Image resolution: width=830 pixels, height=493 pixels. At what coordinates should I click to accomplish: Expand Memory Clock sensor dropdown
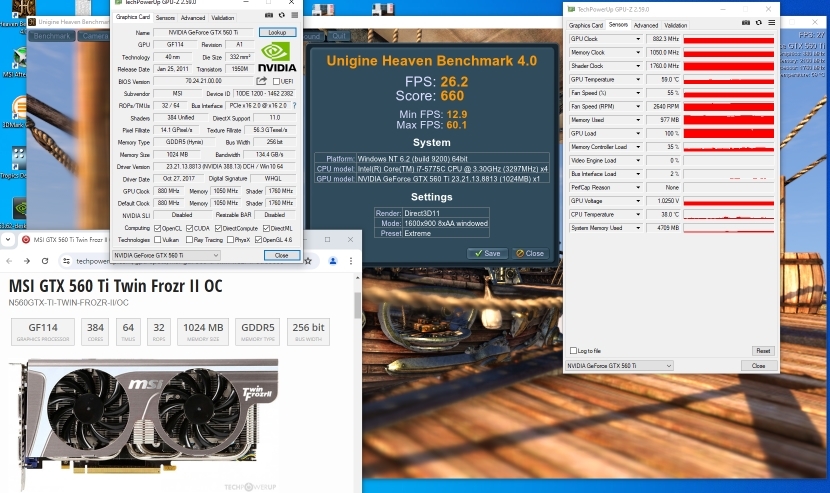tap(638, 52)
